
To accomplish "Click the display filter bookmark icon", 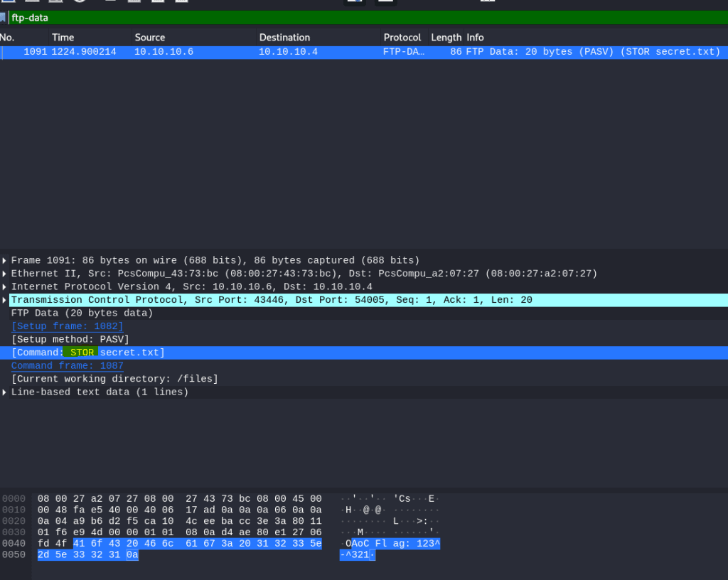I will pyautogui.click(x=3, y=18).
